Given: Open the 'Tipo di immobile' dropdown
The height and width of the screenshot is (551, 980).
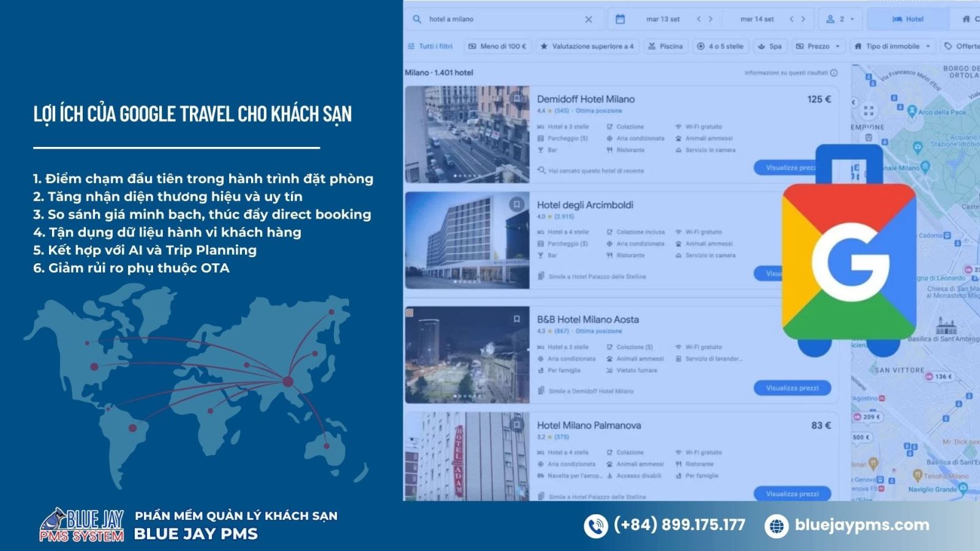Looking at the screenshot, I should tap(892, 46).
